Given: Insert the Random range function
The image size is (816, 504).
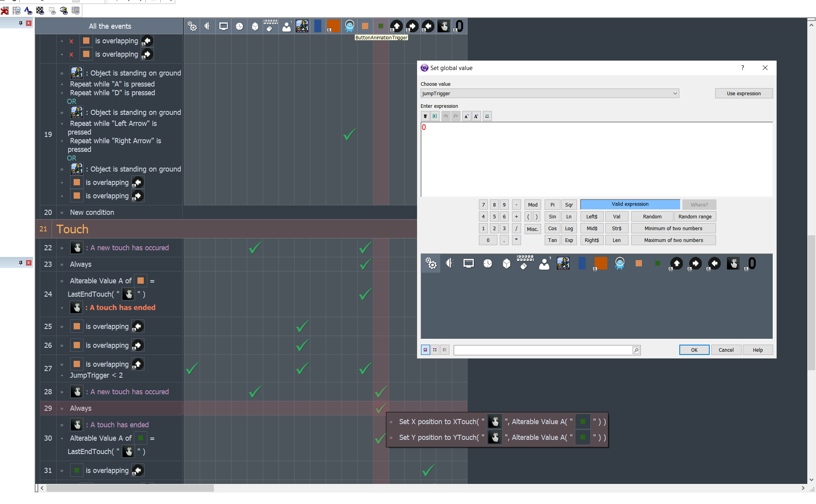Looking at the screenshot, I should point(695,216).
